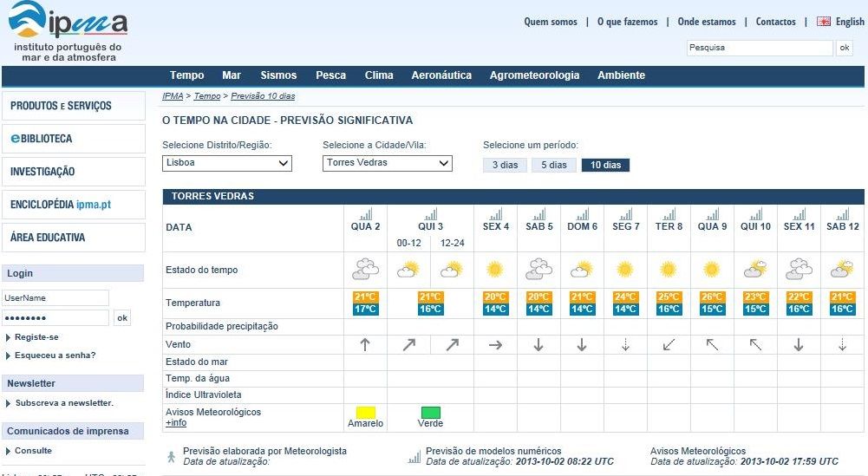Open the Sismos menu
Viewport: 868px width, 476px height.
click(x=278, y=75)
